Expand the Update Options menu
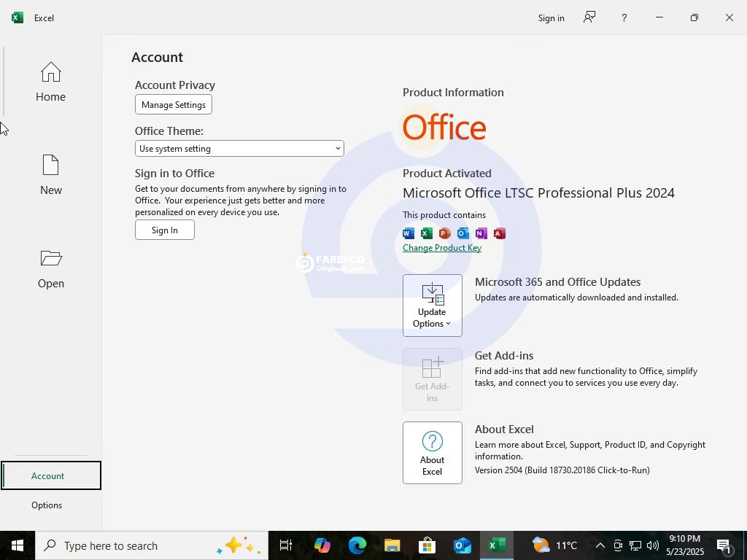 [432, 306]
